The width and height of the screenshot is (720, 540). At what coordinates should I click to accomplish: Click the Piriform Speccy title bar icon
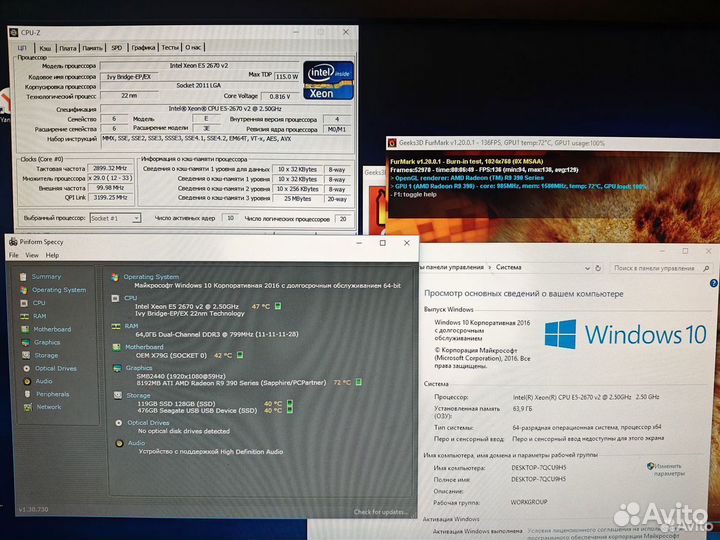coord(13,242)
